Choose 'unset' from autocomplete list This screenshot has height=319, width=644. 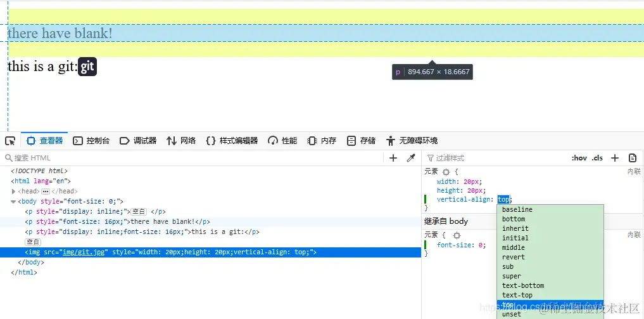(x=550, y=314)
